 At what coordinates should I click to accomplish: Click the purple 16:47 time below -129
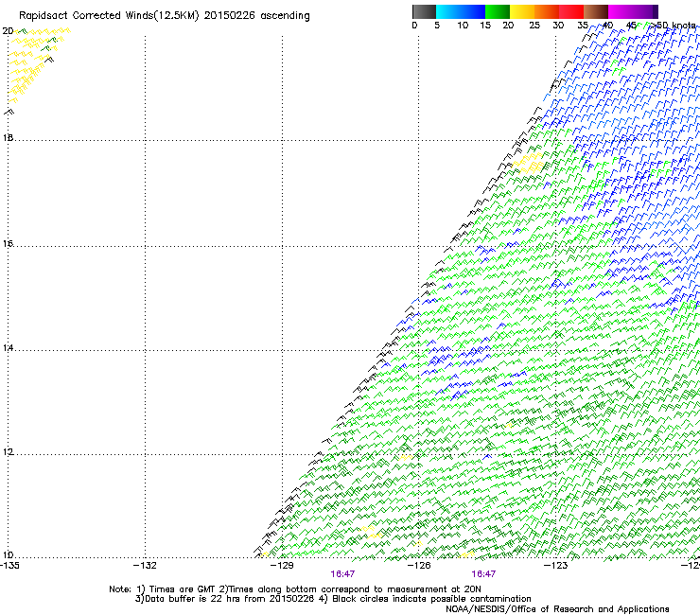coord(342,574)
